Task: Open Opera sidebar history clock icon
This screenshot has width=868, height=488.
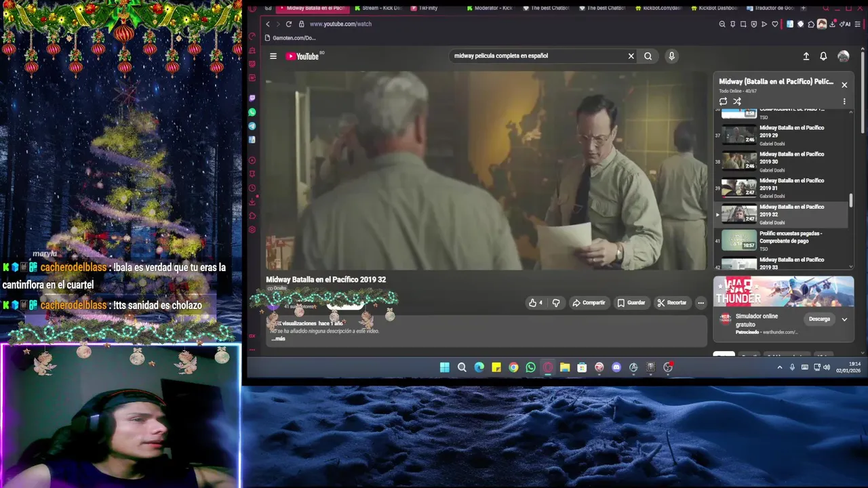Action: 252,188
